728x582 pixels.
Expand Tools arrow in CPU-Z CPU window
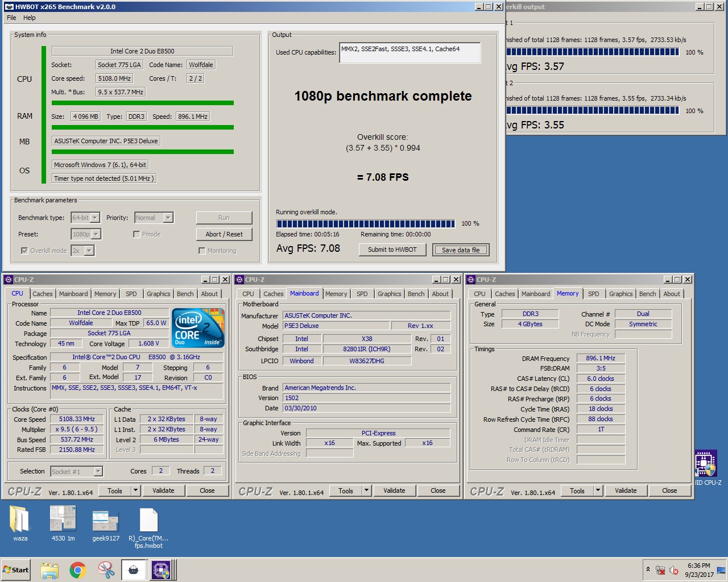click(x=135, y=490)
